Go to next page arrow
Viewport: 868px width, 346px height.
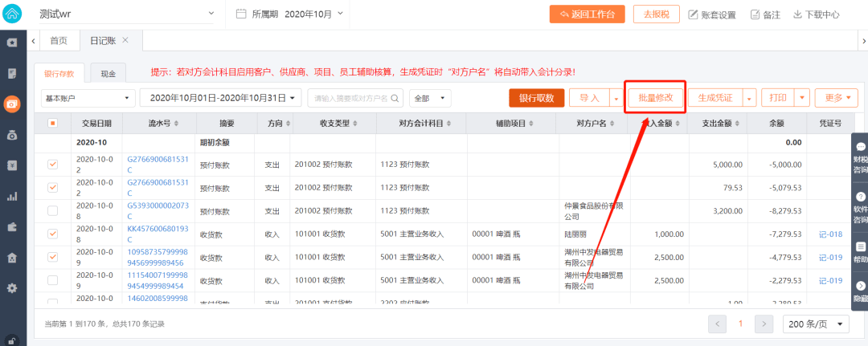[764, 324]
